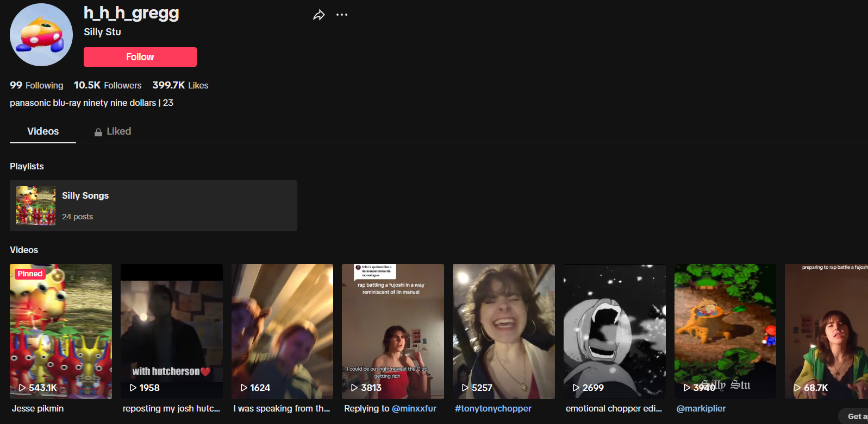Image resolution: width=868 pixels, height=424 pixels.
Task: Click play icon on the 1958 views video
Action: [x=133, y=388]
